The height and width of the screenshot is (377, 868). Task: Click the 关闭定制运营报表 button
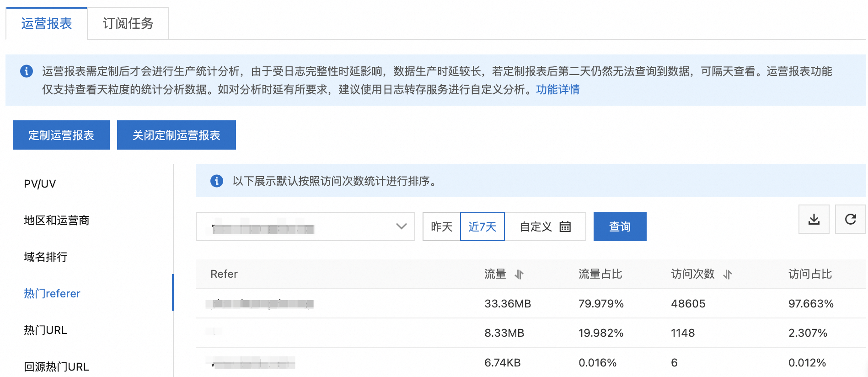[177, 135]
